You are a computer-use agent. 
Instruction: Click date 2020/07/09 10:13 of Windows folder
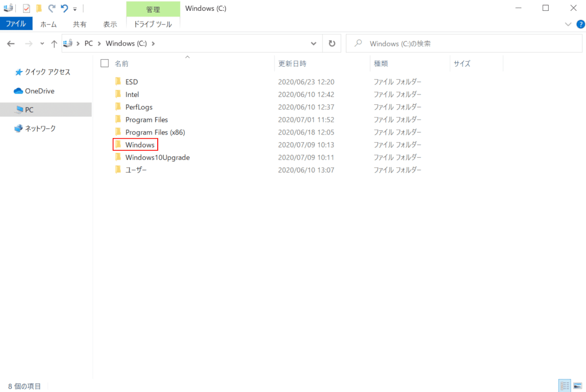[x=306, y=145]
